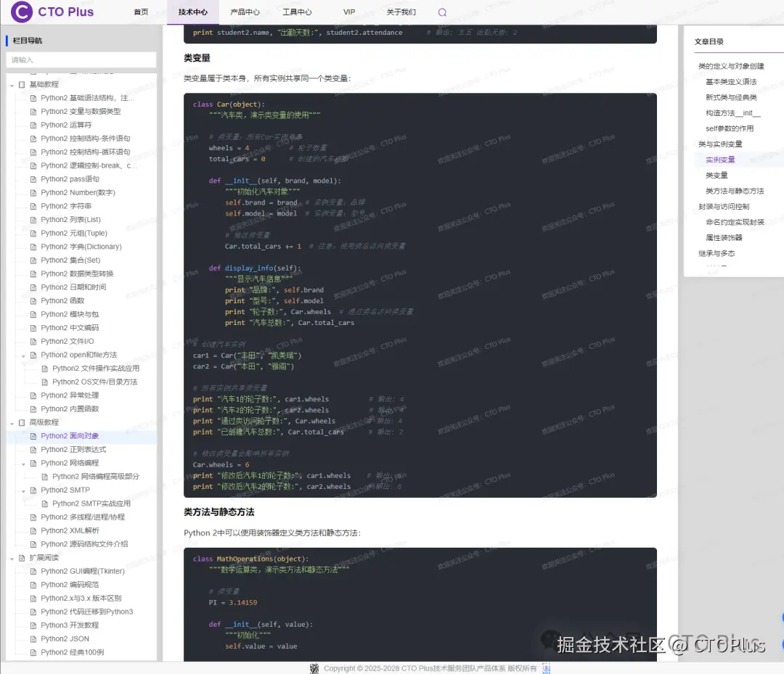Click document icon beside Python2 面向对象
The image size is (784, 674).
(33, 436)
